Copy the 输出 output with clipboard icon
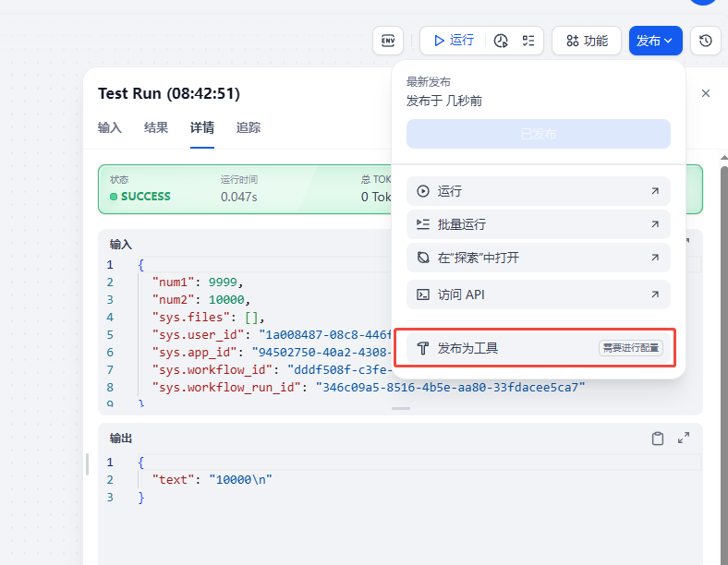 tap(658, 439)
